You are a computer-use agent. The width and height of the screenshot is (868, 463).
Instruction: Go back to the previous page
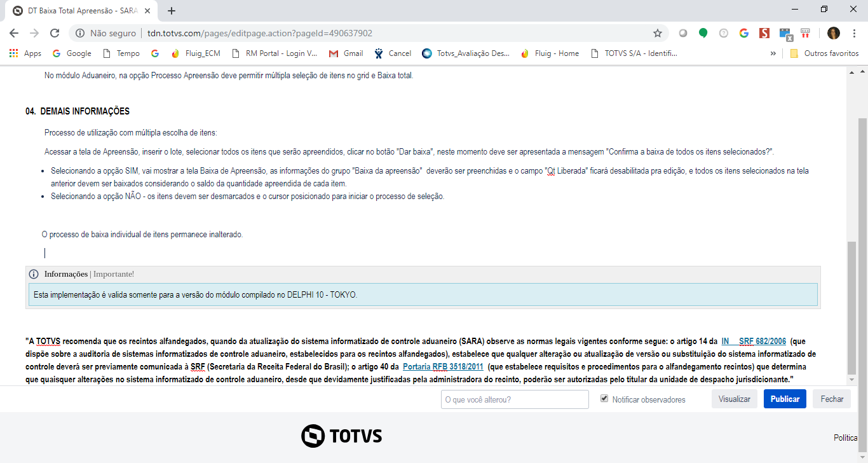point(14,33)
